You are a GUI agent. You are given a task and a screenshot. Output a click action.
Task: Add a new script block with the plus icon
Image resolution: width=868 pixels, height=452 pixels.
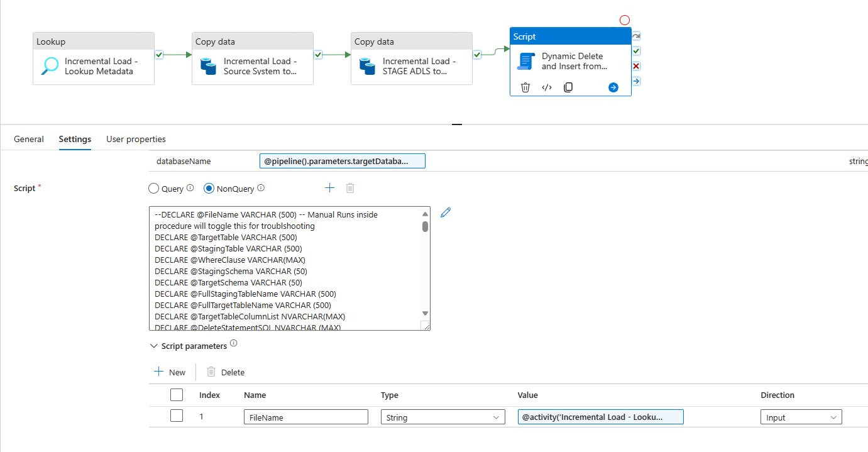tap(329, 187)
